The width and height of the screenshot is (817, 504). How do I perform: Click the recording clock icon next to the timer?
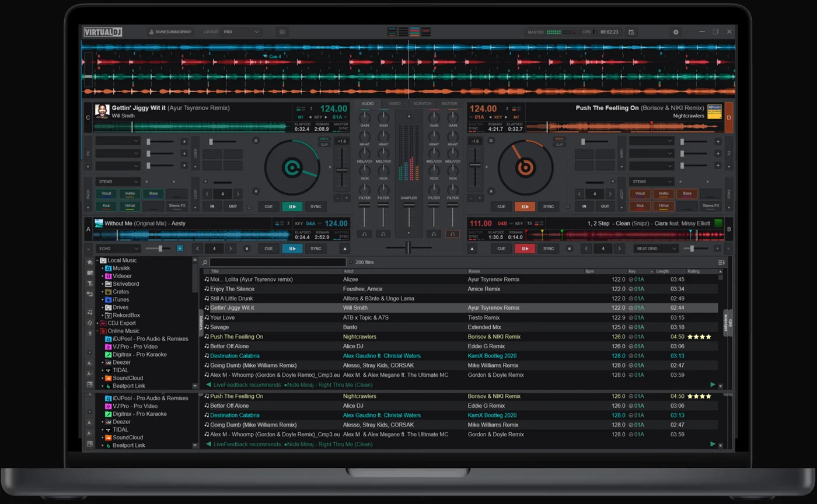pyautogui.click(x=631, y=32)
